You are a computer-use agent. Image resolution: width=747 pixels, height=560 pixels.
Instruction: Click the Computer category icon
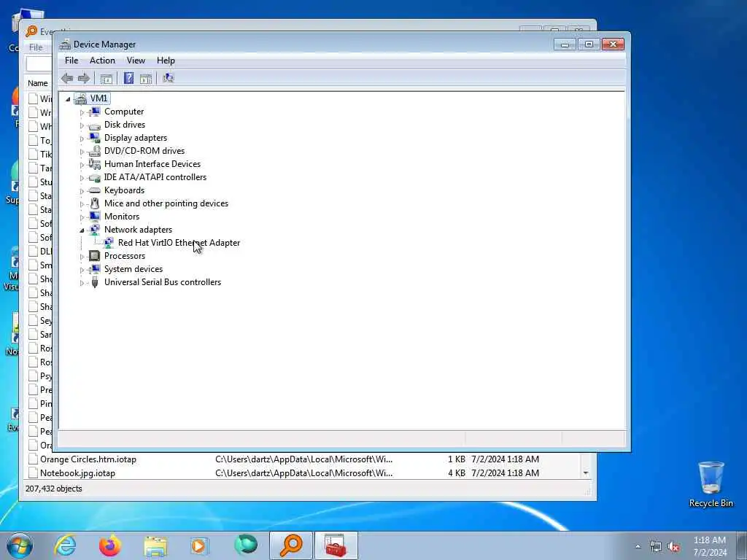pyautogui.click(x=95, y=112)
